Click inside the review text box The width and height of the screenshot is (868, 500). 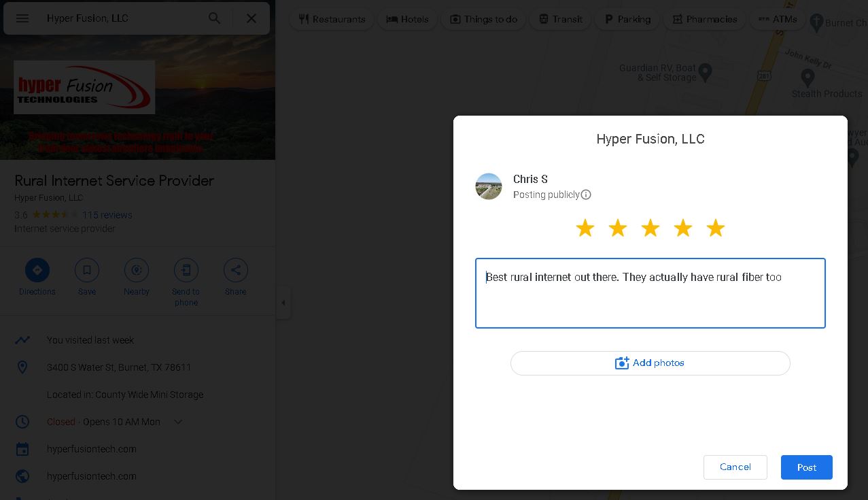coord(650,293)
